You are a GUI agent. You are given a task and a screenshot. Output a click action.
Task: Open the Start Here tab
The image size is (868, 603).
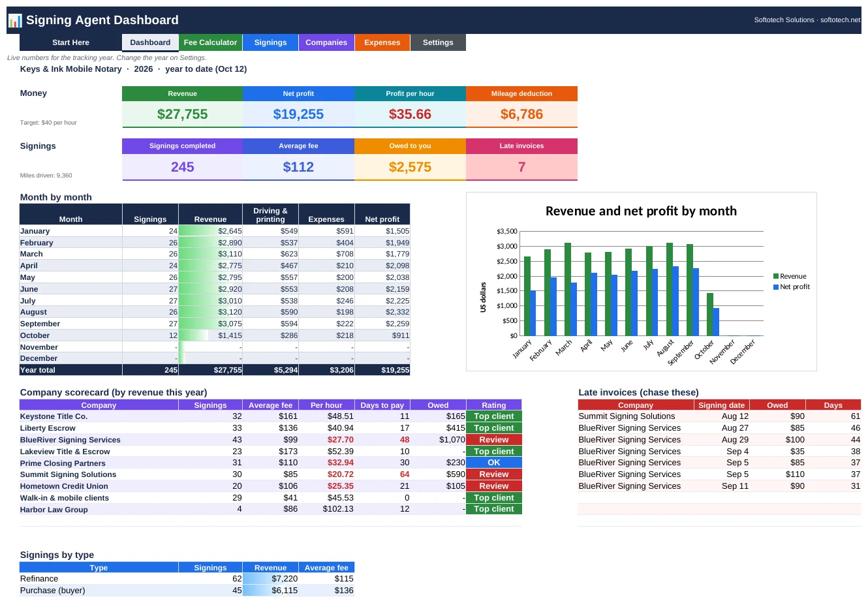(70, 42)
